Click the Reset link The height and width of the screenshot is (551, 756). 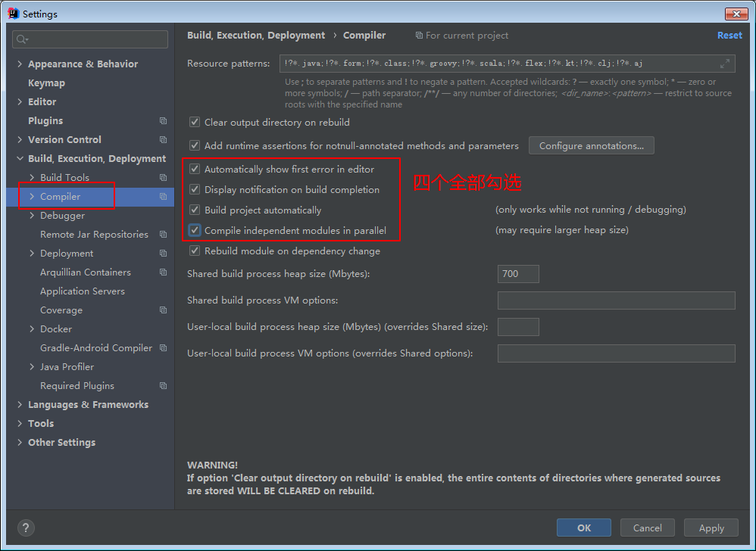click(x=729, y=36)
